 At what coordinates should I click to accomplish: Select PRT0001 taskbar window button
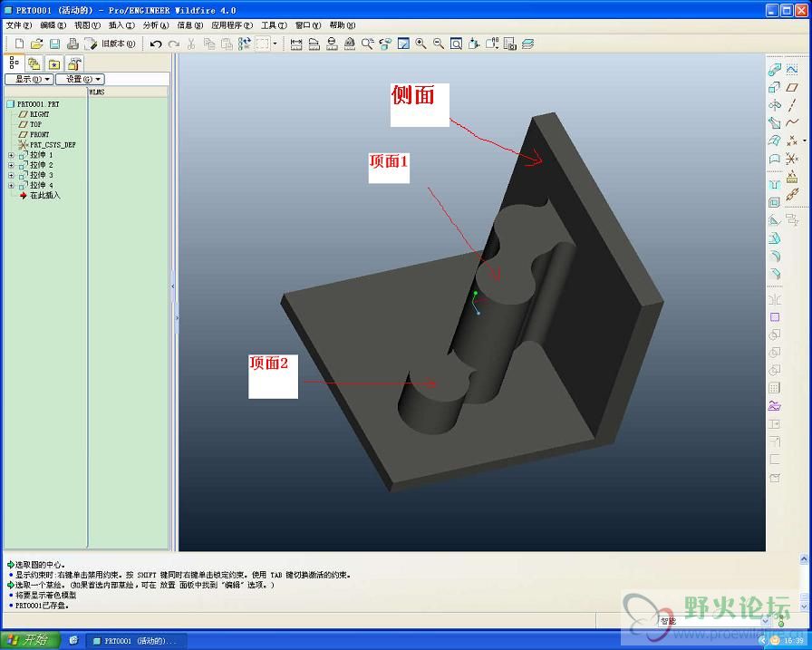pos(136,641)
